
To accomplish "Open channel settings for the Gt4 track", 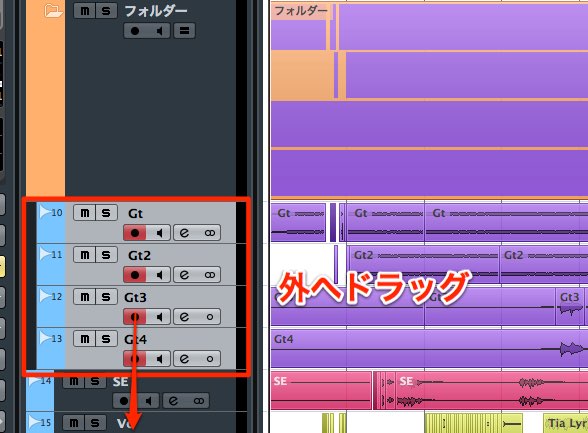I will [184, 359].
